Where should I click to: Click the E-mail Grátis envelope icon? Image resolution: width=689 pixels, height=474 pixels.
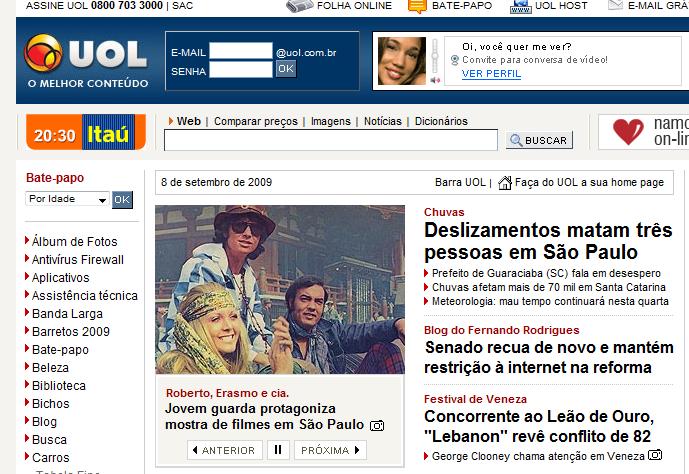(615, 5)
